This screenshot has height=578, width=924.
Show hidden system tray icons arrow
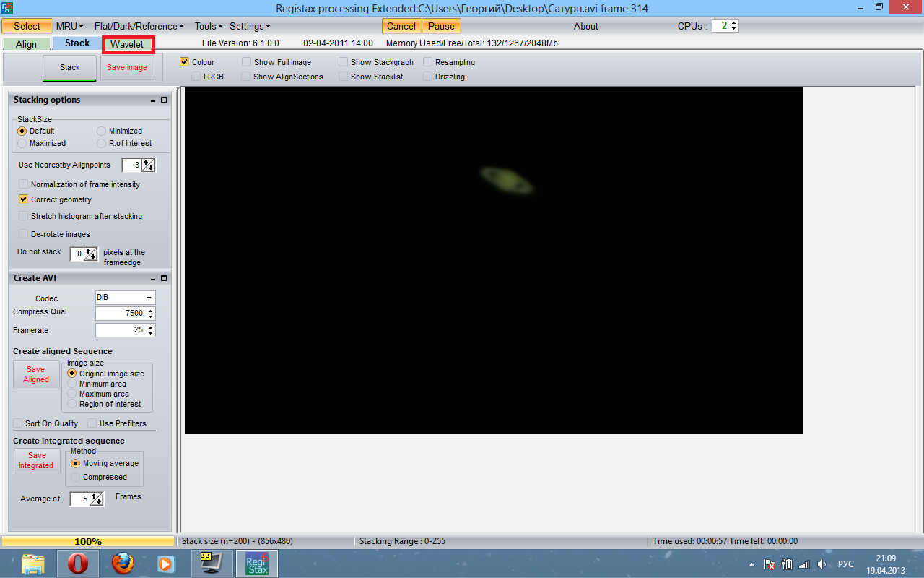[x=752, y=564]
